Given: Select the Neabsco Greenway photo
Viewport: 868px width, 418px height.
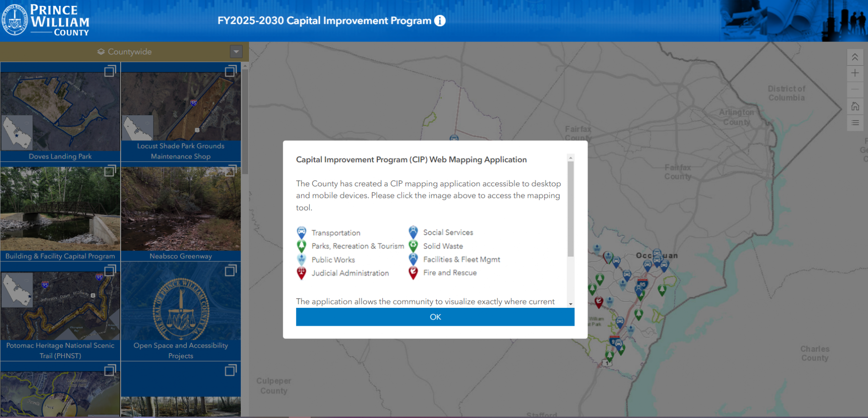Looking at the screenshot, I should tap(181, 209).
